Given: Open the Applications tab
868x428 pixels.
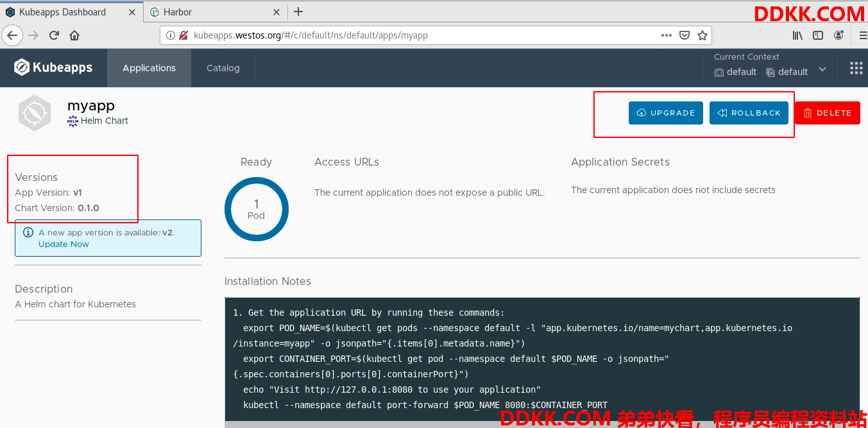Looking at the screenshot, I should coord(149,68).
